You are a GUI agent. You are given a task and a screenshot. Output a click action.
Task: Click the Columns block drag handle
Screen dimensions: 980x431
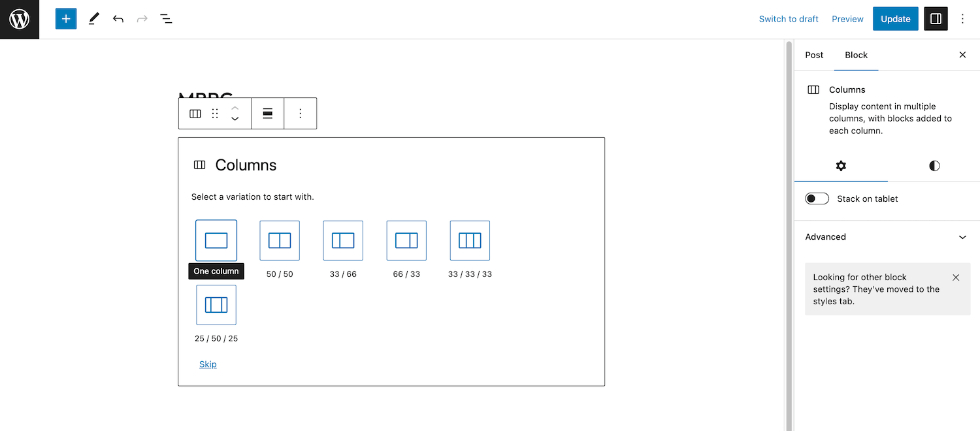click(x=215, y=113)
